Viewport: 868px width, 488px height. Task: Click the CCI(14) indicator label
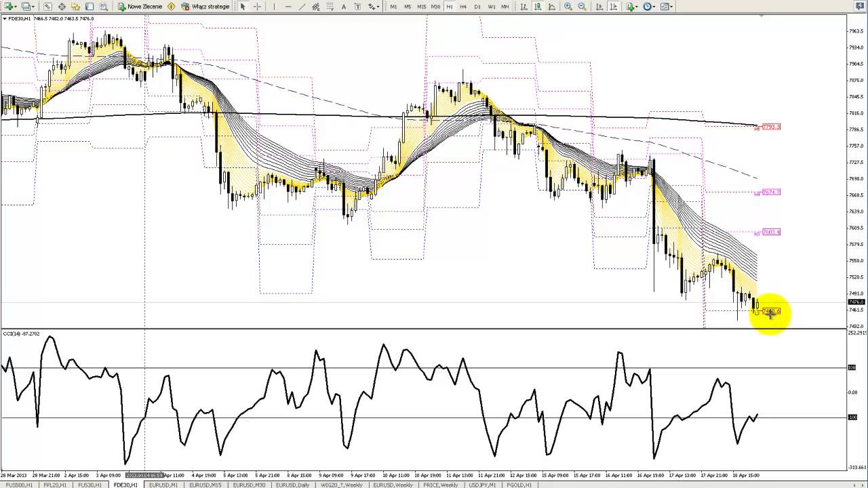click(22, 333)
